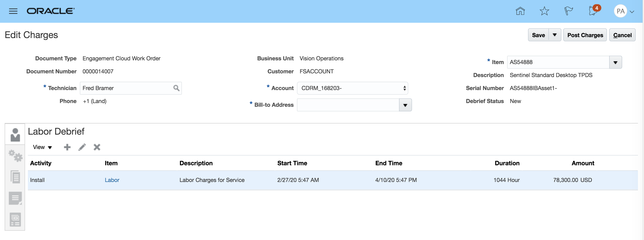Edit the selected labor line with pencil
Screen dimensions: 644x240
[x=82, y=147]
